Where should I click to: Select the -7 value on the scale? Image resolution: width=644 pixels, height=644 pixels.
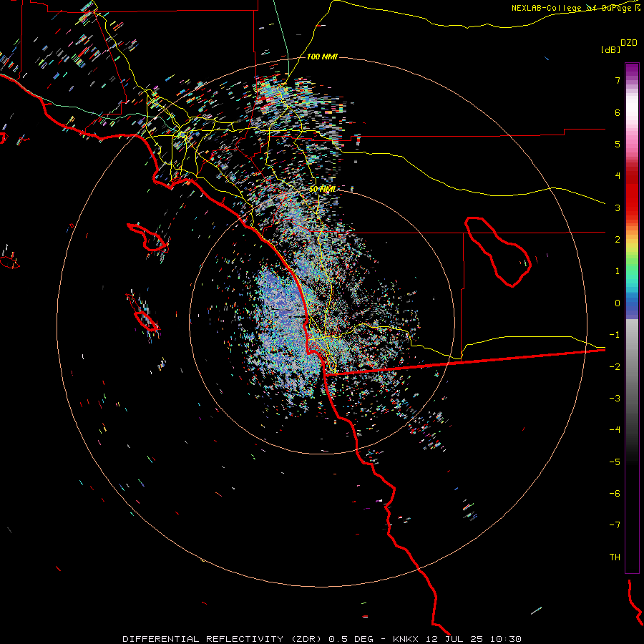(615, 525)
